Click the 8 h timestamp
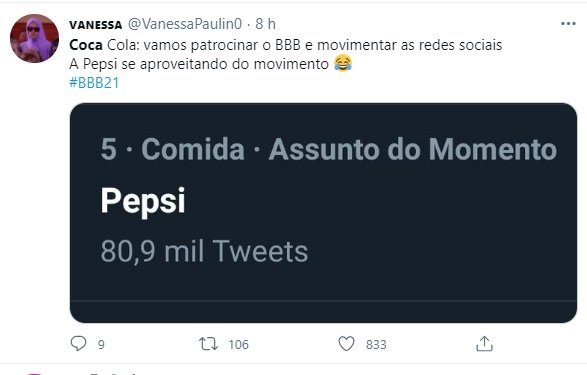Viewport: 587px width, 375px height. tap(265, 24)
